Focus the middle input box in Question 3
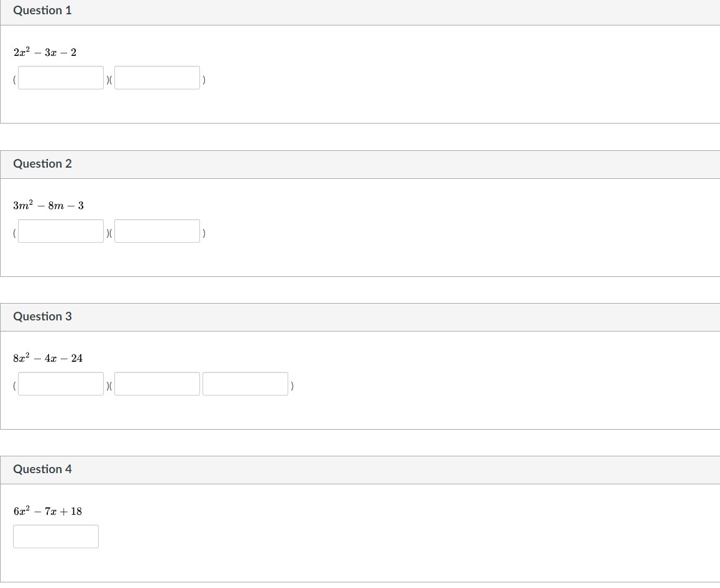720x588 pixels. (157, 384)
